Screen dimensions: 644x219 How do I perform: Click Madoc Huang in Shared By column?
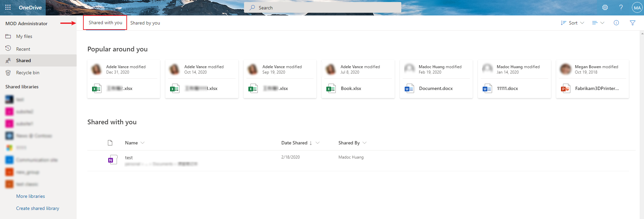coord(351,157)
